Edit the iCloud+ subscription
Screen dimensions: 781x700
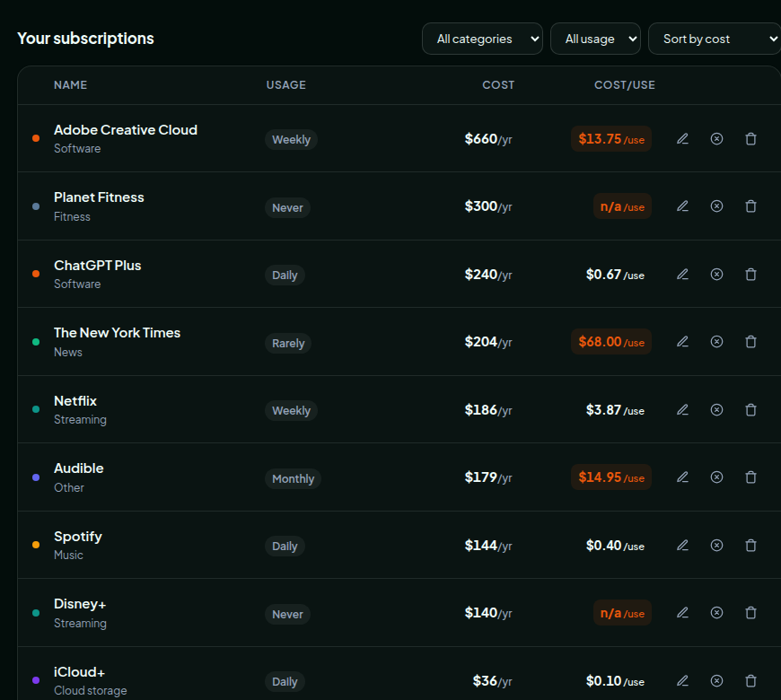(x=682, y=680)
